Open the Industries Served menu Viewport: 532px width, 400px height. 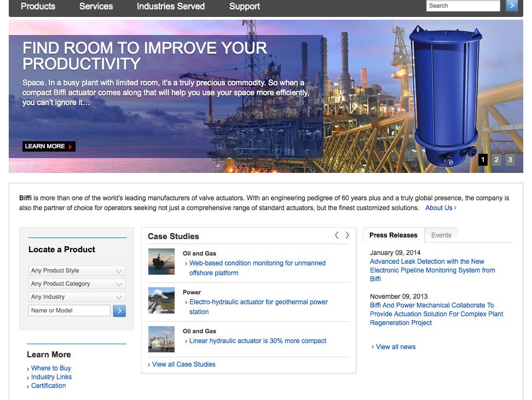pos(171,7)
